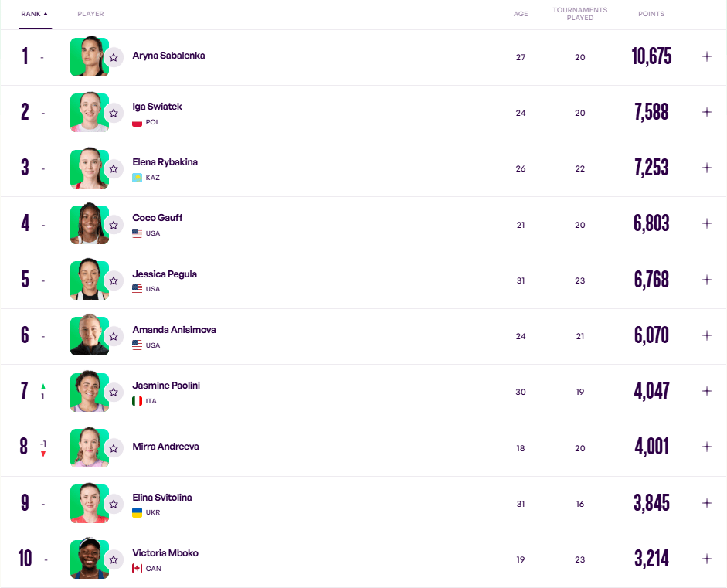Click the favorite star beside Elena Rybakina
This screenshot has height=588, width=727.
click(114, 168)
